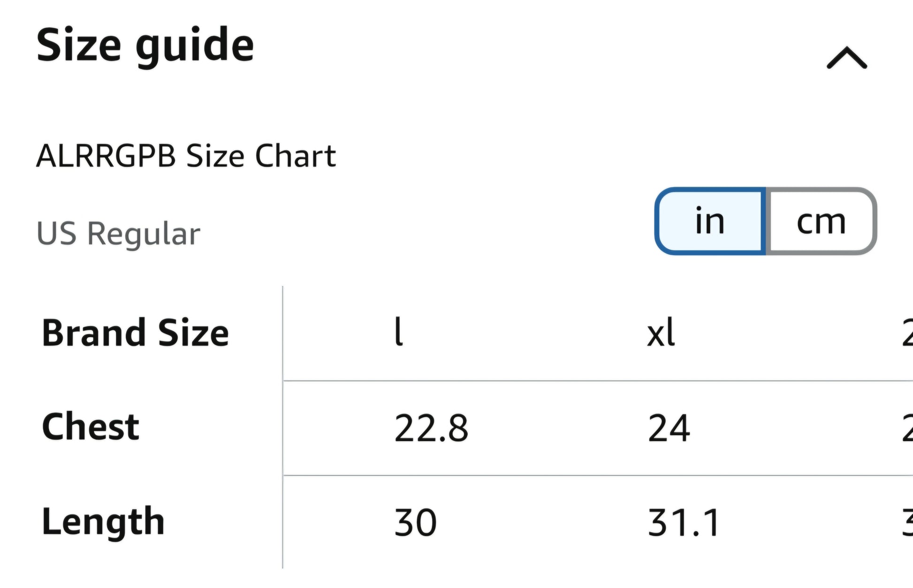This screenshot has width=913, height=588.
Task: Select the Brand Size row header
Action: pyautogui.click(x=135, y=332)
